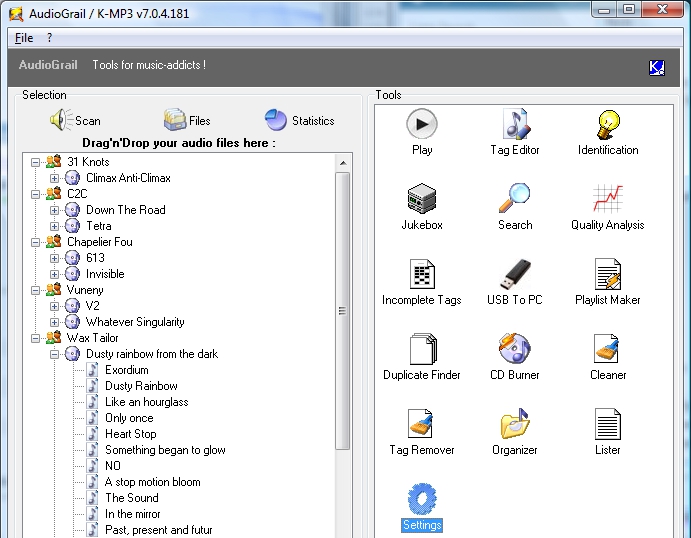691x538 pixels.
Task: Open the File menu
Action: (24, 38)
